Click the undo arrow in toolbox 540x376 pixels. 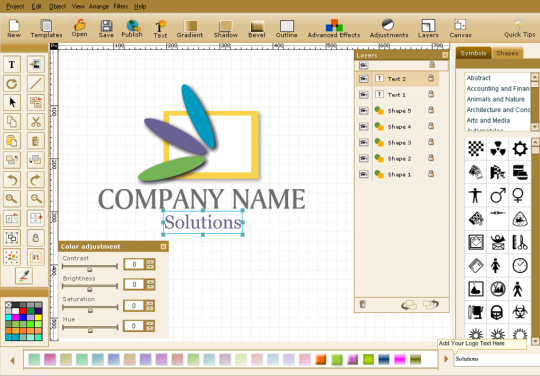tap(12, 179)
